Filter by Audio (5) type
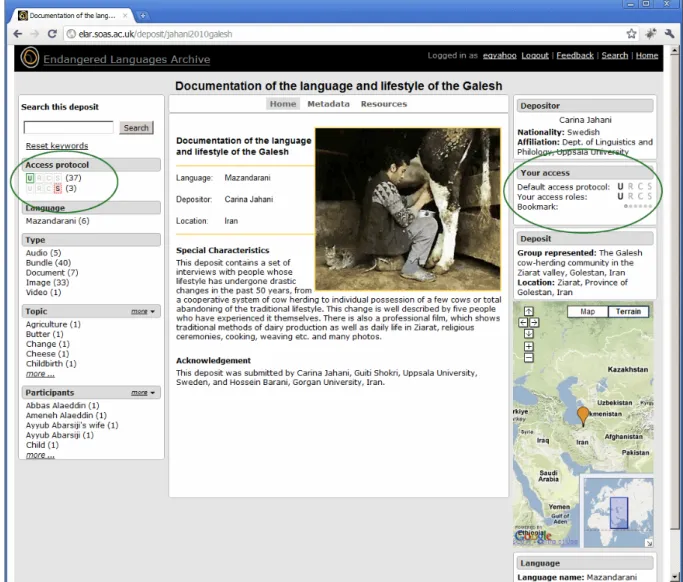Image resolution: width=683 pixels, height=582 pixels. [x=44, y=253]
